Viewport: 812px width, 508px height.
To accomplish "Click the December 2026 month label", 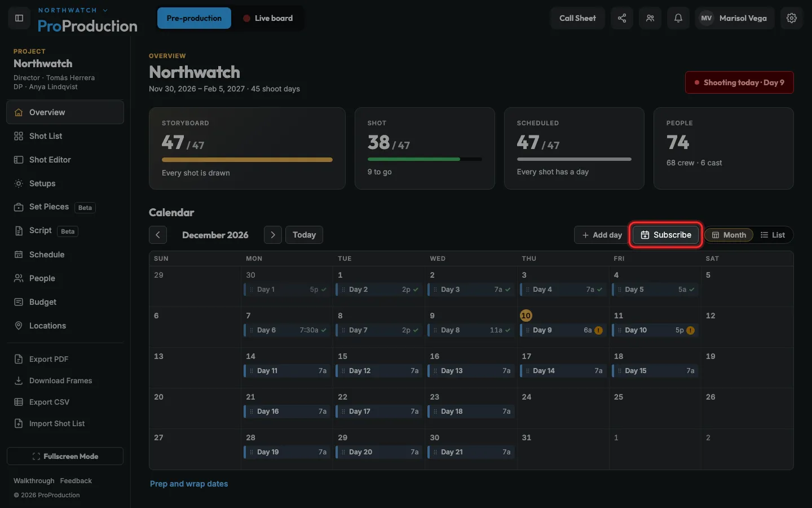I will pos(215,235).
